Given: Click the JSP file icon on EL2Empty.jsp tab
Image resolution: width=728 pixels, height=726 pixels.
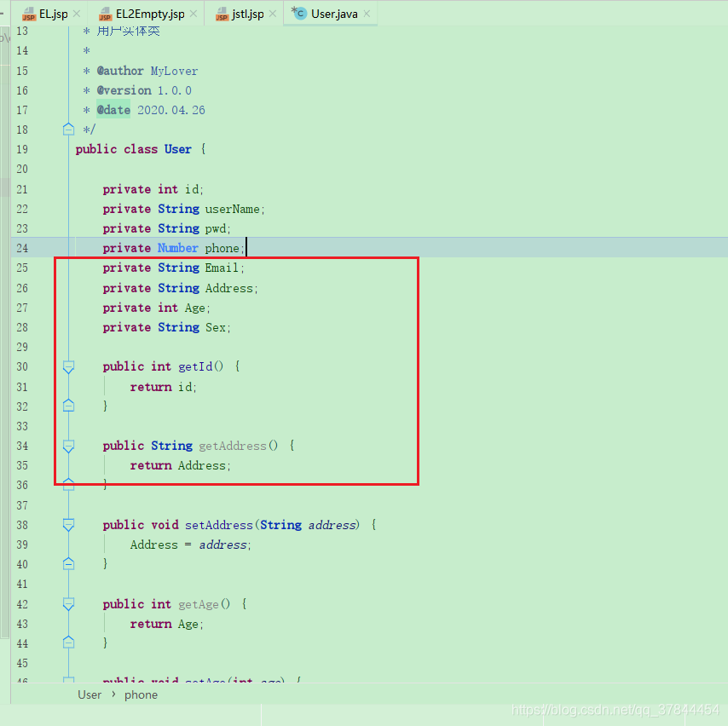Looking at the screenshot, I should [x=106, y=14].
